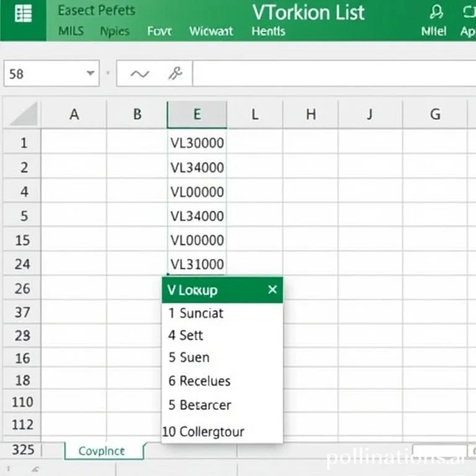Screen dimensions: 476x476
Task: Expand the name box dropdown arrow
Action: coord(90,73)
